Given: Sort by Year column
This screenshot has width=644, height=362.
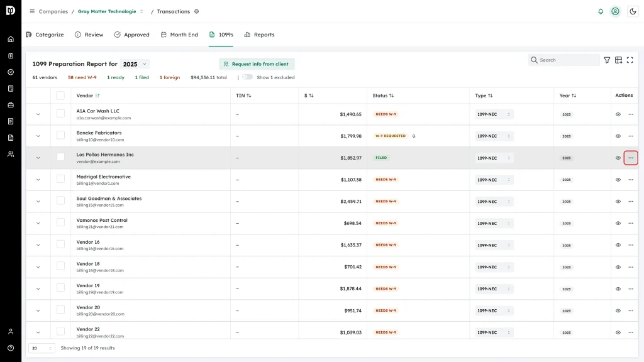Looking at the screenshot, I should point(574,96).
